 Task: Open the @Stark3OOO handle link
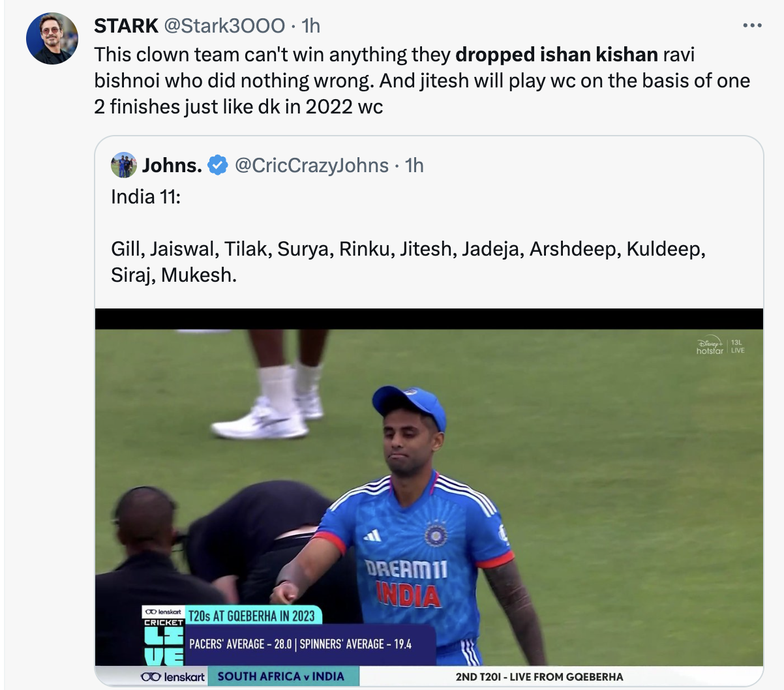(x=224, y=25)
